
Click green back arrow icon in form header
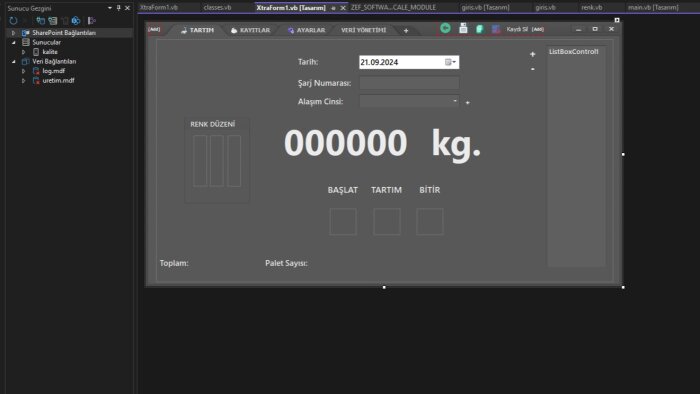(x=445, y=28)
